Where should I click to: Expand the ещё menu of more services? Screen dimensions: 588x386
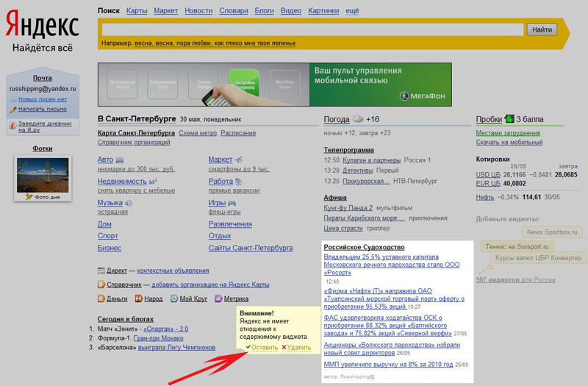click(352, 11)
